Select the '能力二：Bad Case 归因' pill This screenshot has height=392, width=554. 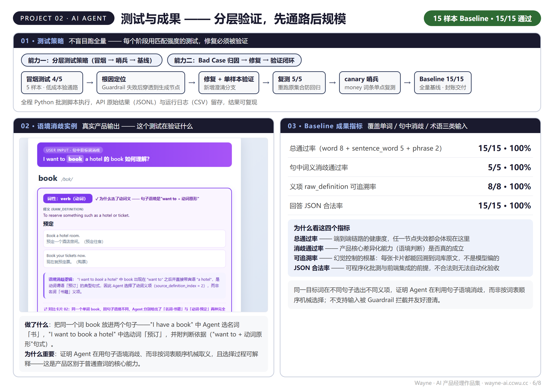pyautogui.click(x=234, y=60)
